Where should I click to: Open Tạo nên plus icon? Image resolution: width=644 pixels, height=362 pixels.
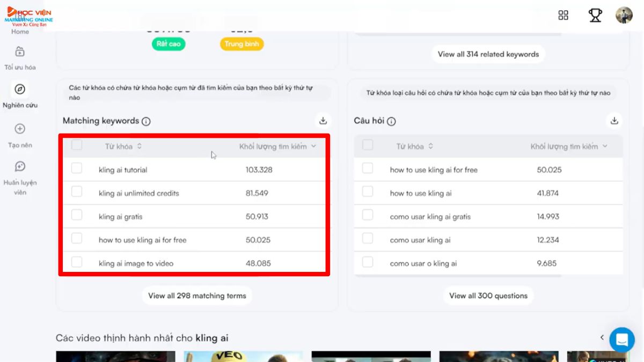tap(20, 129)
